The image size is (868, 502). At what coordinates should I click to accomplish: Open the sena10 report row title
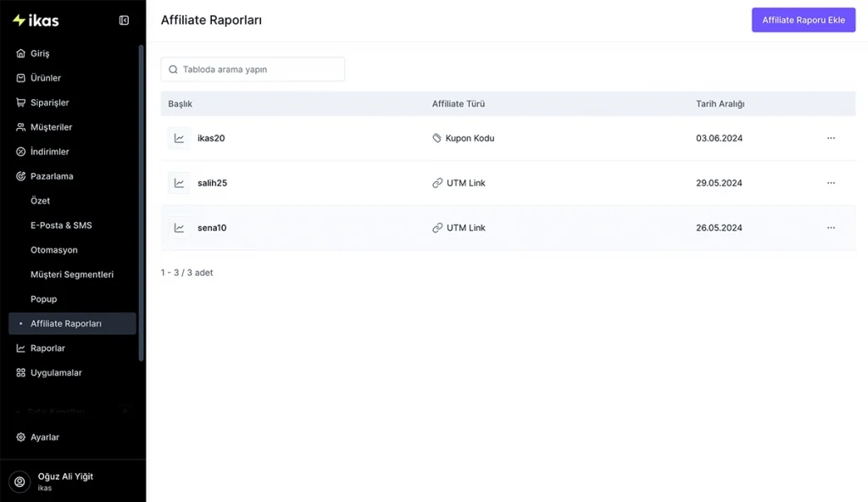[212, 228]
